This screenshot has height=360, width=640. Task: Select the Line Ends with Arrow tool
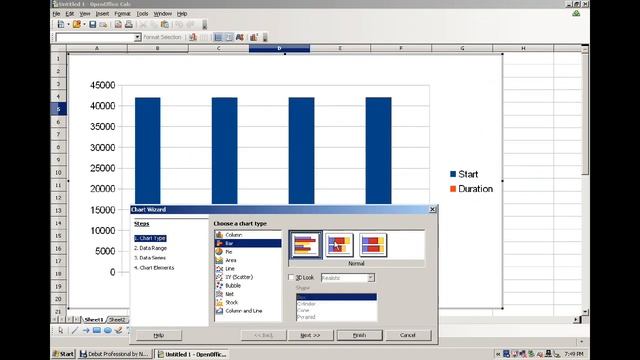86,330
